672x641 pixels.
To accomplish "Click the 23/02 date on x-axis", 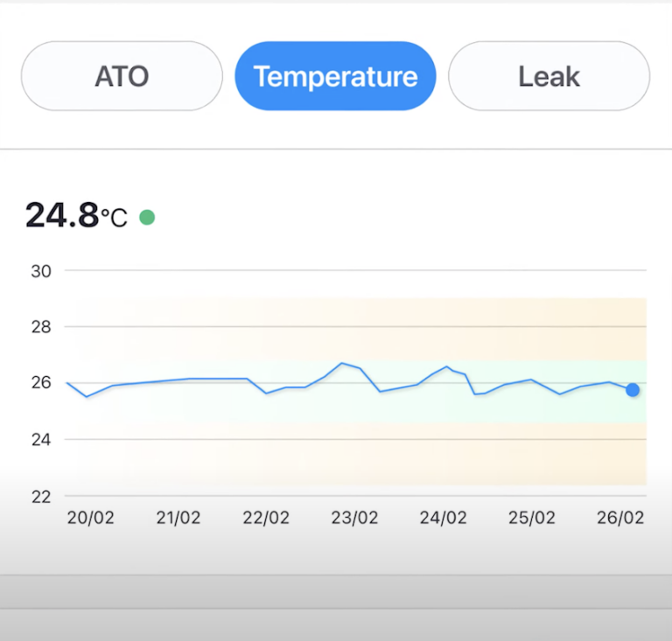I will (x=354, y=518).
